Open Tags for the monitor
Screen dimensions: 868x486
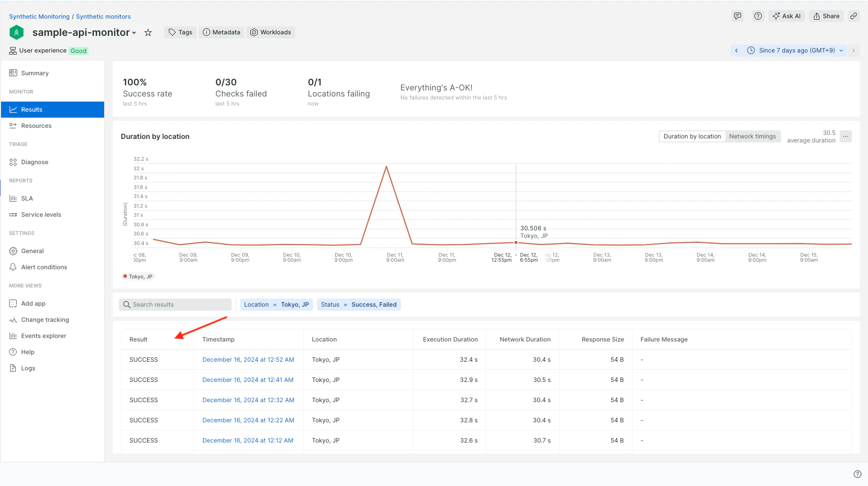(180, 32)
